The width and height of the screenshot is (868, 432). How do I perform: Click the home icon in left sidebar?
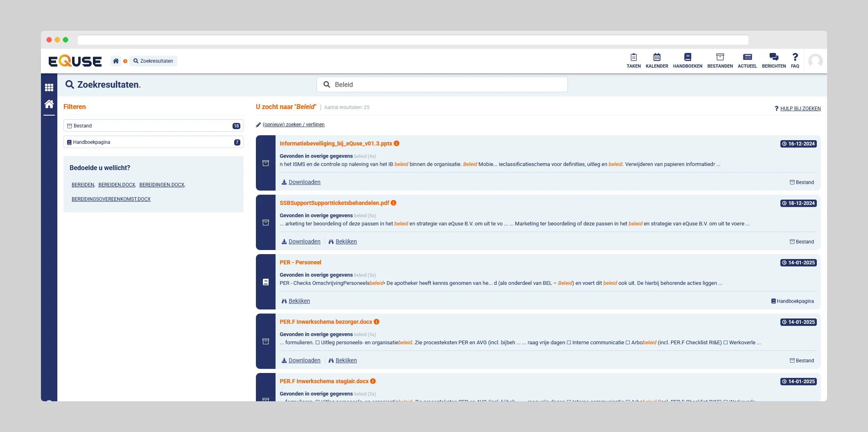(x=49, y=104)
